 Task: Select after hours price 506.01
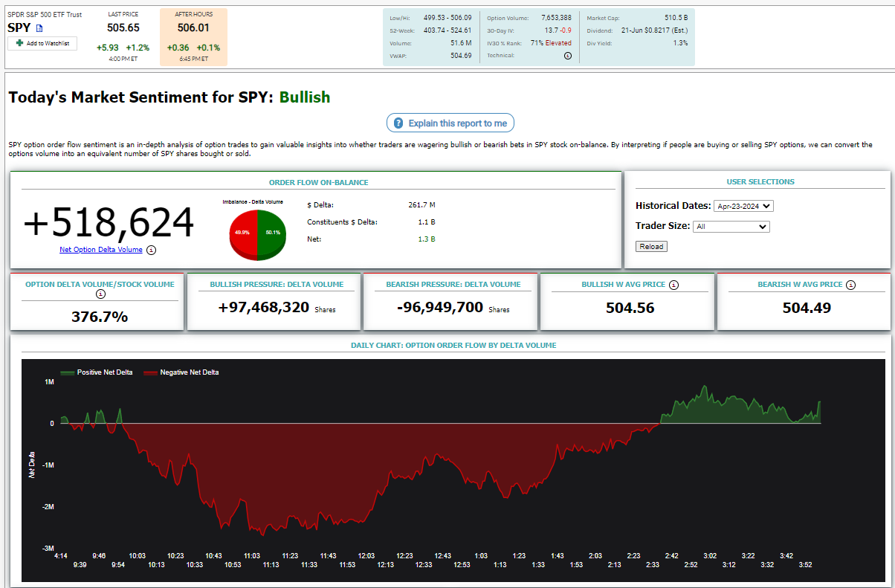coord(193,28)
